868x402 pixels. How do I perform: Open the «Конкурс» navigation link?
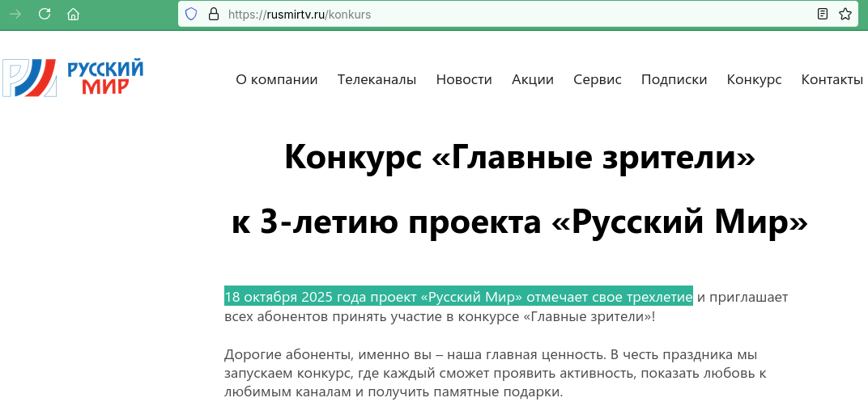(754, 79)
